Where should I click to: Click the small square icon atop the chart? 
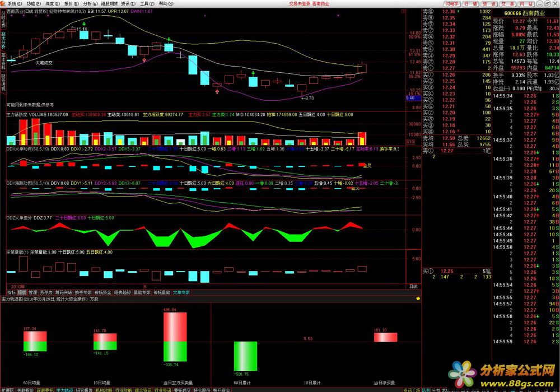coord(403,11)
